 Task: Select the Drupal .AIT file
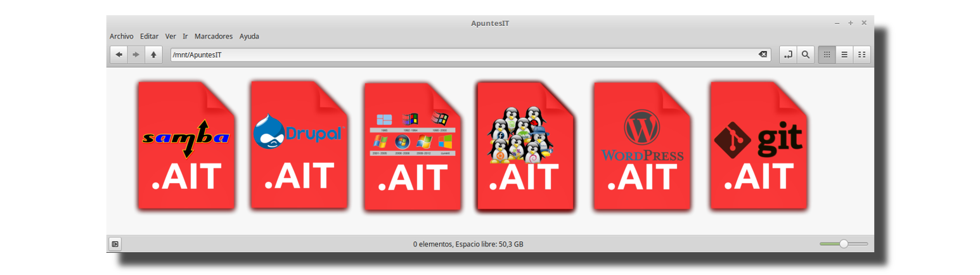300,144
